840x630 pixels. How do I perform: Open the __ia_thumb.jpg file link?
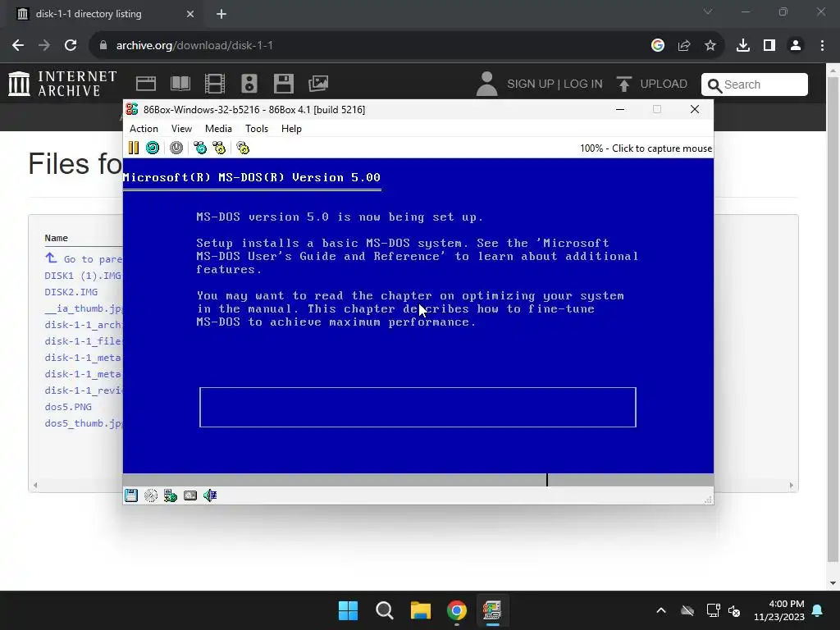(x=84, y=308)
